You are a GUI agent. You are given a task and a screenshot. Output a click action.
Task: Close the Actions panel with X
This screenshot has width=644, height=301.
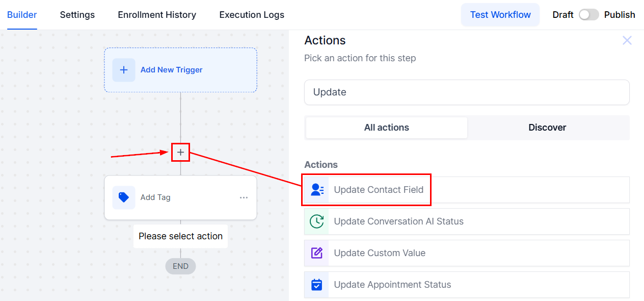coord(627,40)
